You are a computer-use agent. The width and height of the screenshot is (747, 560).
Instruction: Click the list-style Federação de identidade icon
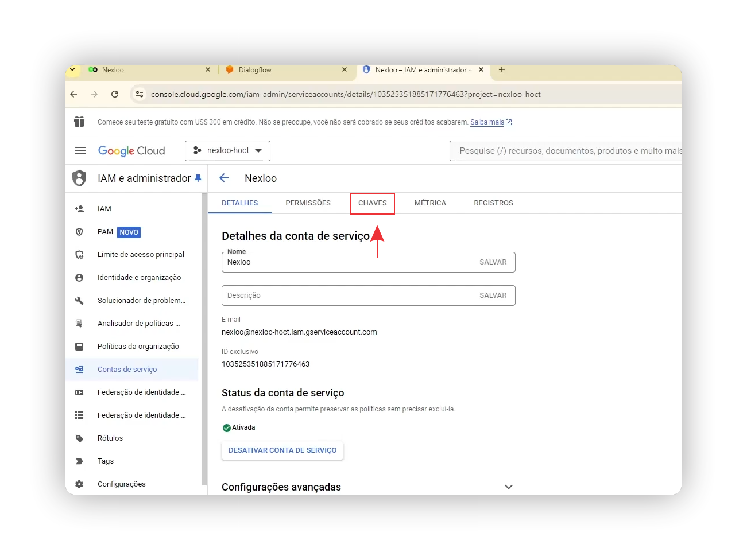79,415
